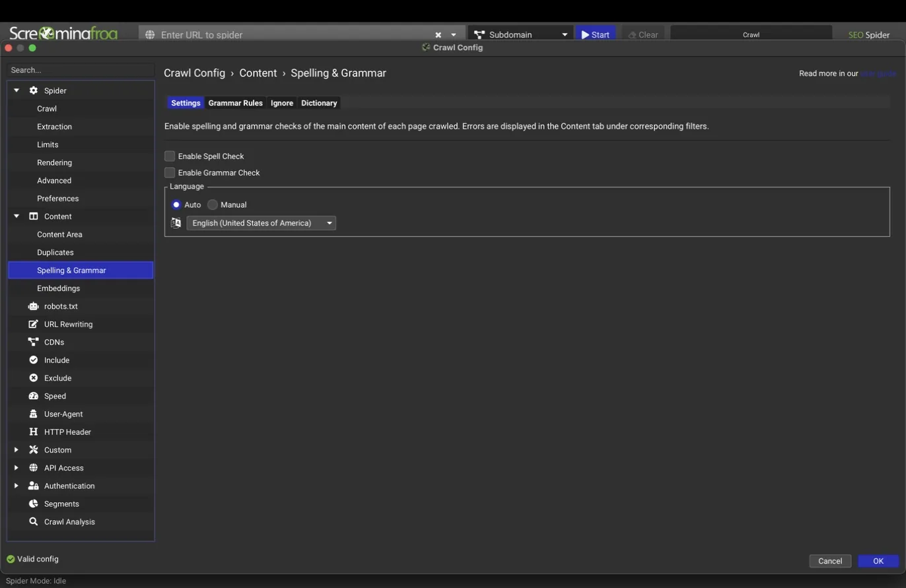This screenshot has height=588, width=906.
Task: Open the Subdomain mode dropdown
Action: [521, 35]
